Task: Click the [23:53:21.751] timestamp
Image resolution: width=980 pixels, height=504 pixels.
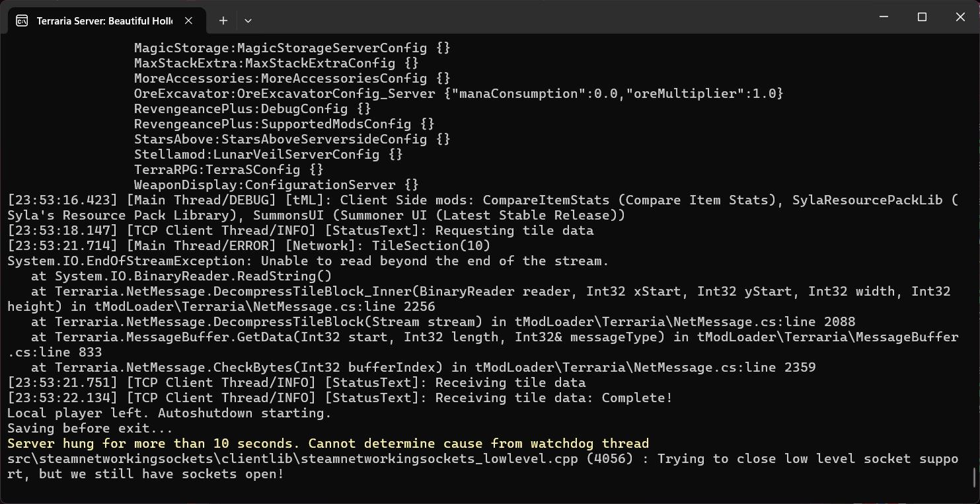Action: pyautogui.click(x=63, y=382)
